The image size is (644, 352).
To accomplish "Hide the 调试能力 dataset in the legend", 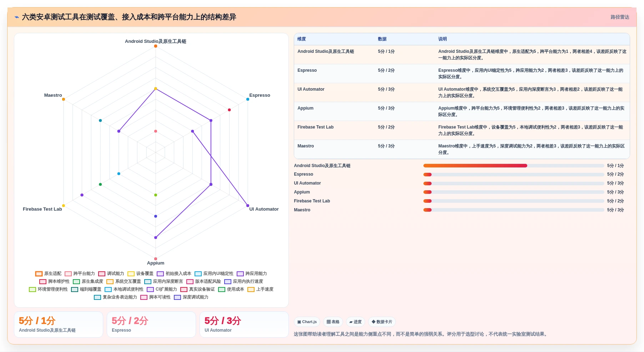I will coord(111,274).
